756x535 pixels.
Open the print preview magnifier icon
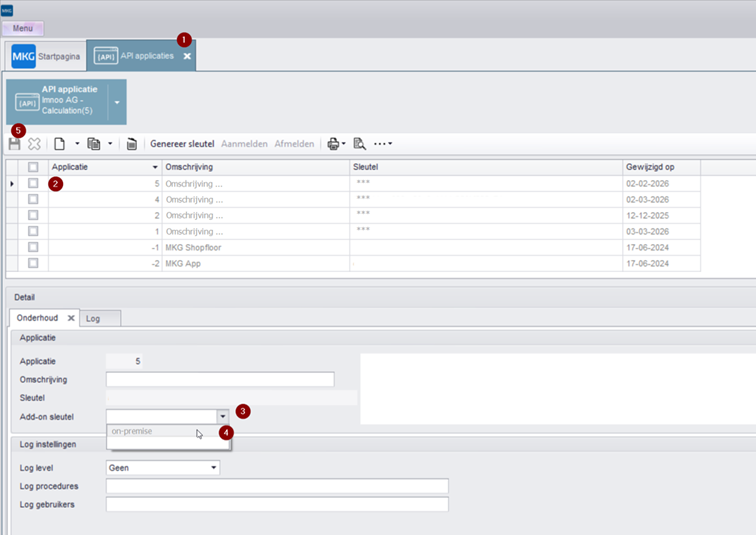click(359, 144)
